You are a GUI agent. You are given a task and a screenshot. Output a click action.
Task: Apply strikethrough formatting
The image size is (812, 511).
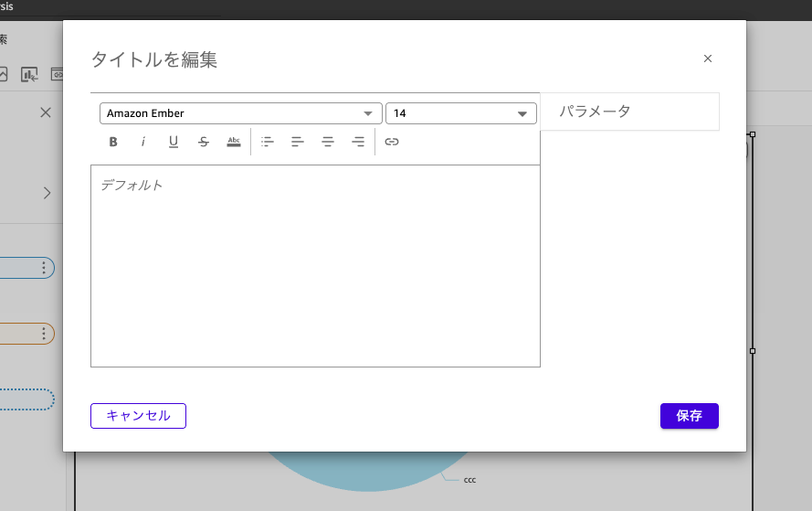pos(204,142)
